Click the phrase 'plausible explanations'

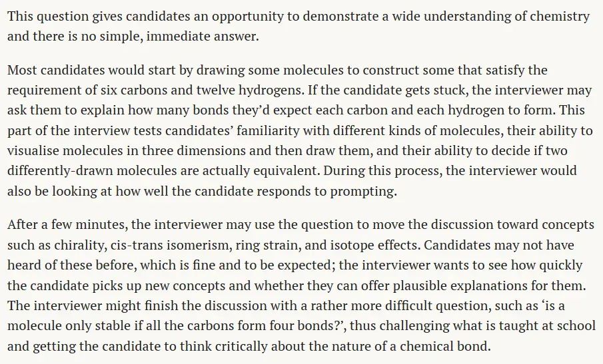(x=464, y=285)
